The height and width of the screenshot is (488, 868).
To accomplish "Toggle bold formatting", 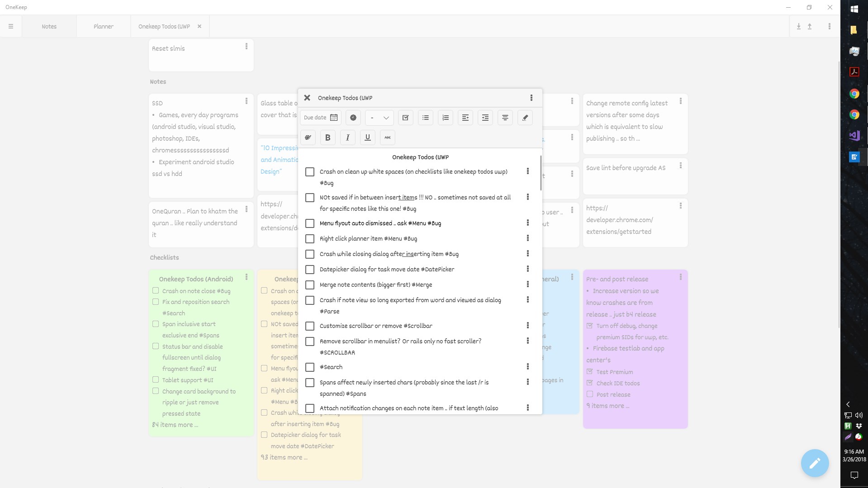I will coord(328,137).
